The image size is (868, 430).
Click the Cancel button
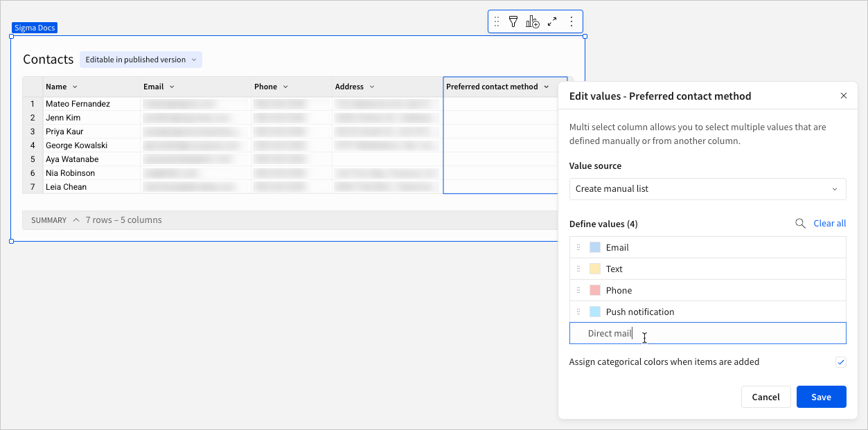pos(765,397)
